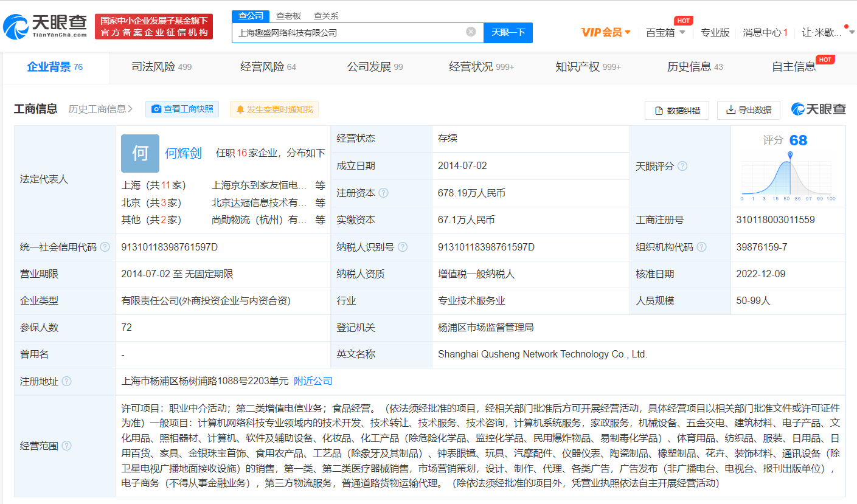Select the 查老板 search mode tab
Image resolution: width=857 pixels, height=504 pixels.
288,16
